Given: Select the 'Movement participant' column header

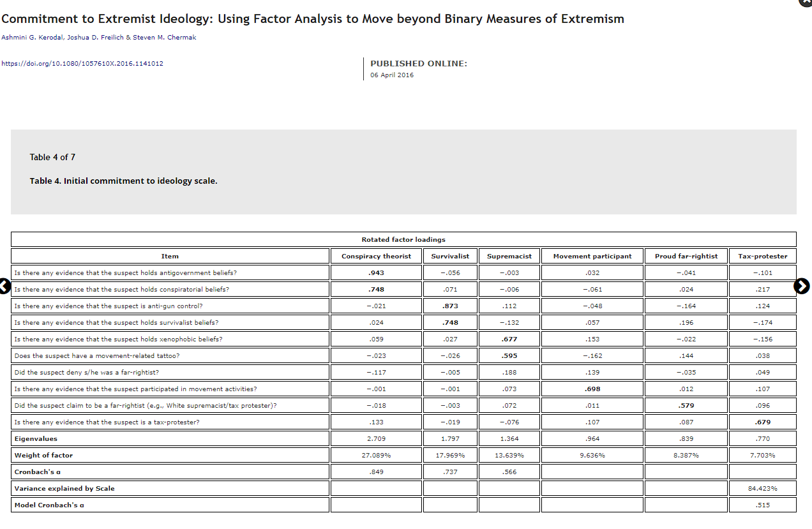Looking at the screenshot, I should point(592,256).
